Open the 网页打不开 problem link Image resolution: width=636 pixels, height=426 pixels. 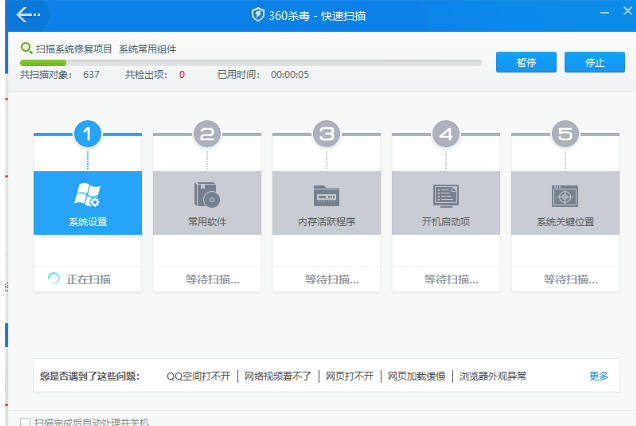pos(350,376)
